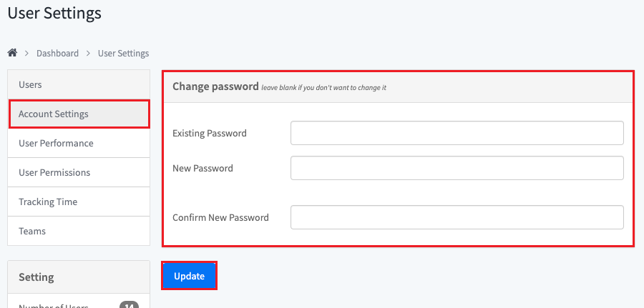Select Tracking Time sidebar item
The height and width of the screenshot is (308, 644).
(x=48, y=202)
